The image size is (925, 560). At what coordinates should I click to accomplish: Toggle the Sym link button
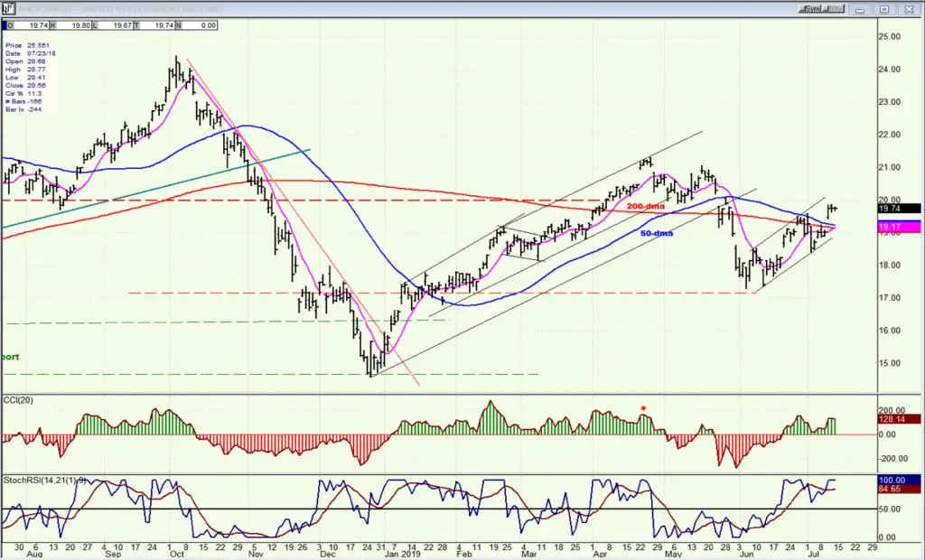click(x=811, y=9)
